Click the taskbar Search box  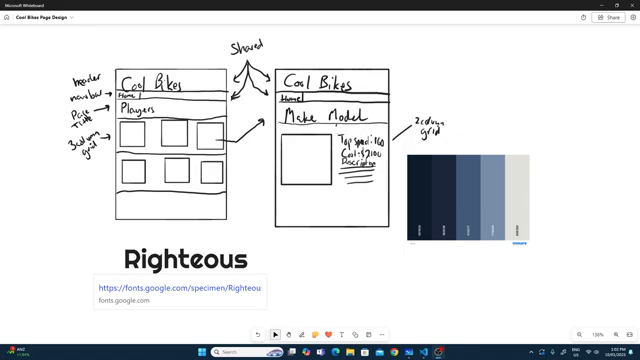pyautogui.click(x=247, y=352)
